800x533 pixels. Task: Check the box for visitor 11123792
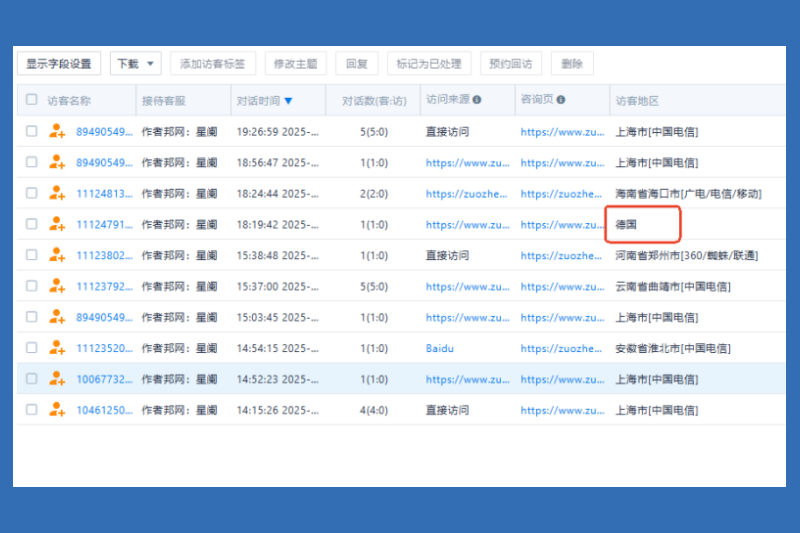tap(32, 286)
